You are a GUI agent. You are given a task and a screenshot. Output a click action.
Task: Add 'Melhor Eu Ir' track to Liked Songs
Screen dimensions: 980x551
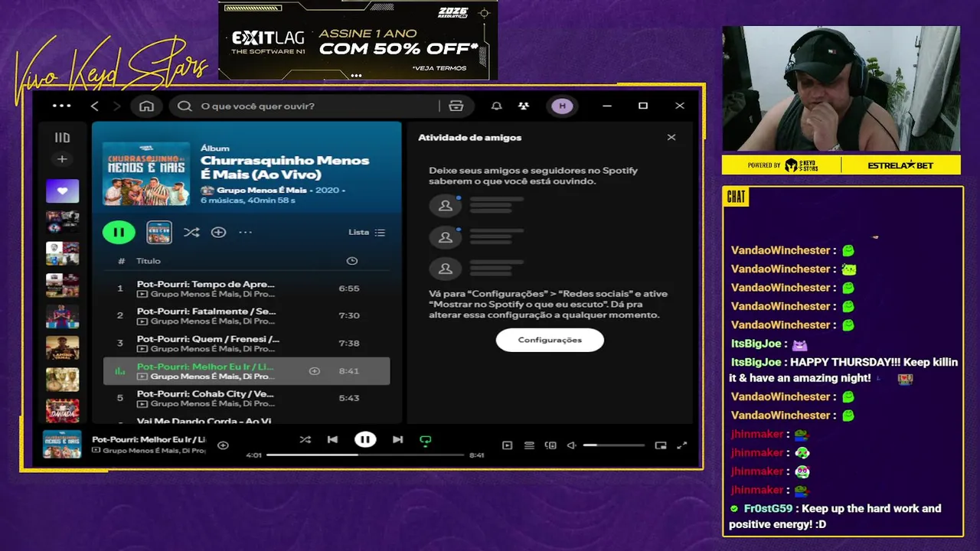tap(314, 371)
